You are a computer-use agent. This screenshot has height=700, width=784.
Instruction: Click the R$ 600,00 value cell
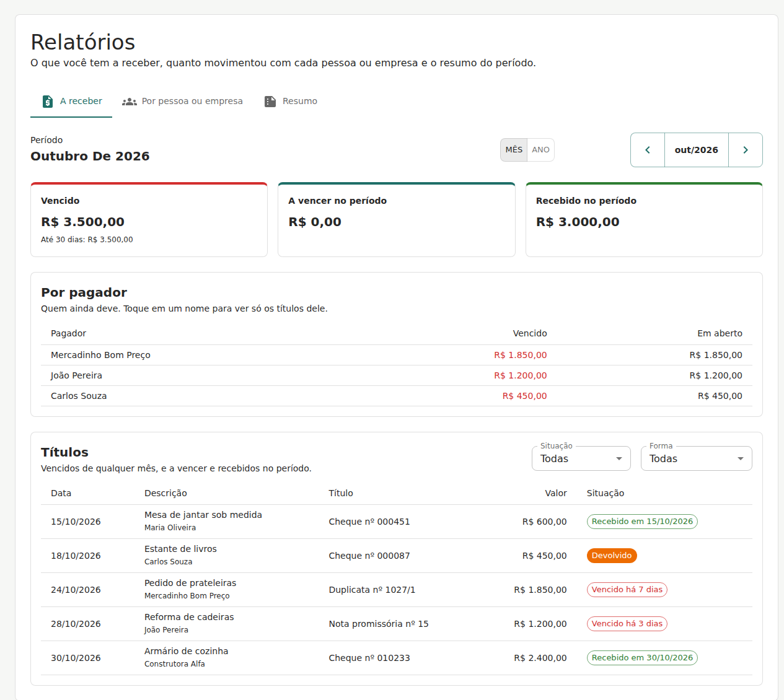point(545,522)
